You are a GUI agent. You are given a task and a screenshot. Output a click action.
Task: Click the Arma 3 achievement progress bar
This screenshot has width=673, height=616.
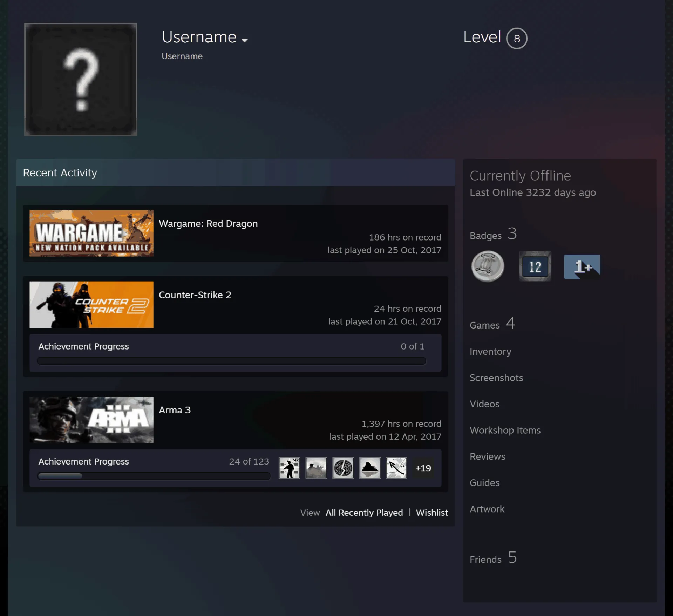[154, 476]
